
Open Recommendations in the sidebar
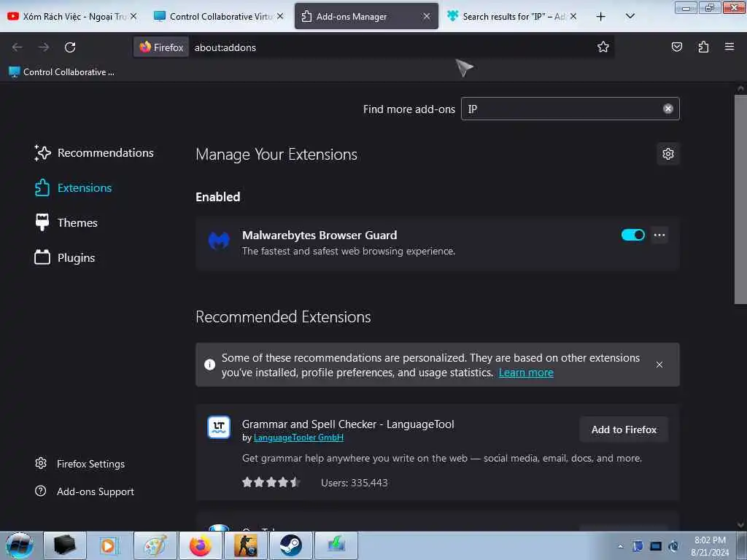tap(94, 153)
